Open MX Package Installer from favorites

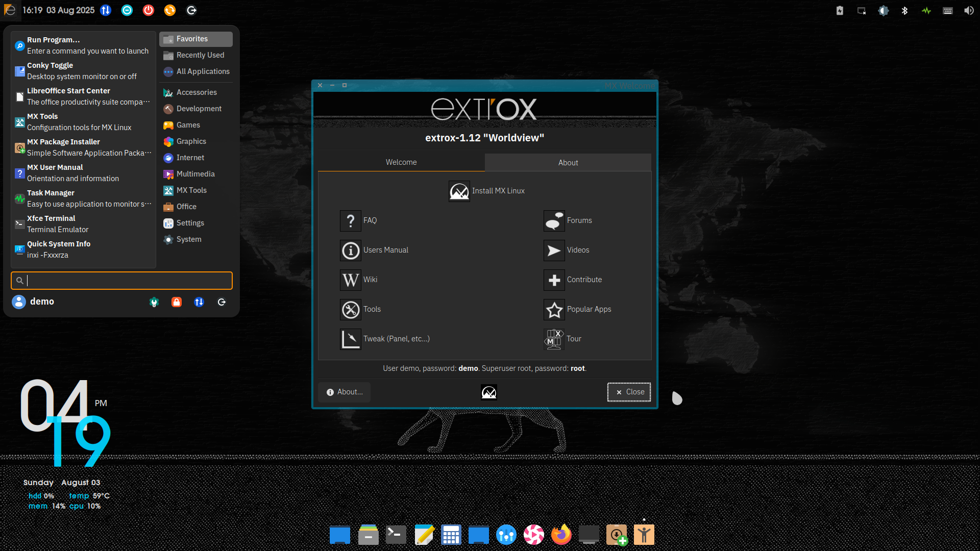83,147
